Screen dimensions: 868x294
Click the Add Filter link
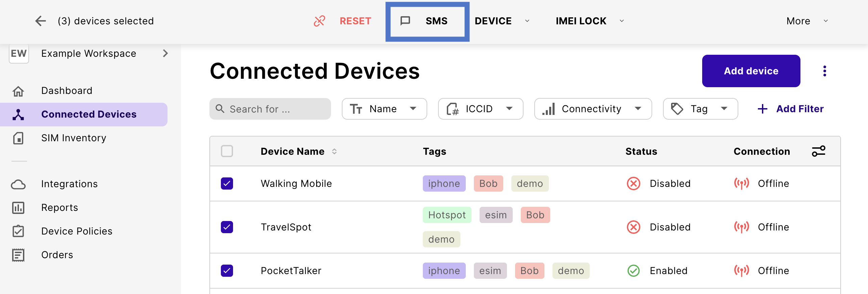click(x=791, y=109)
